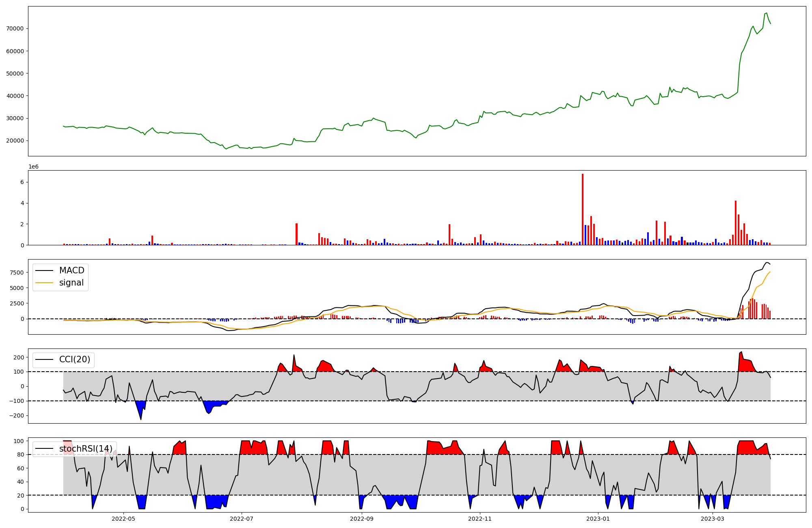812x528 pixels.
Task: Click the MACD legend entry
Action: tap(71, 270)
